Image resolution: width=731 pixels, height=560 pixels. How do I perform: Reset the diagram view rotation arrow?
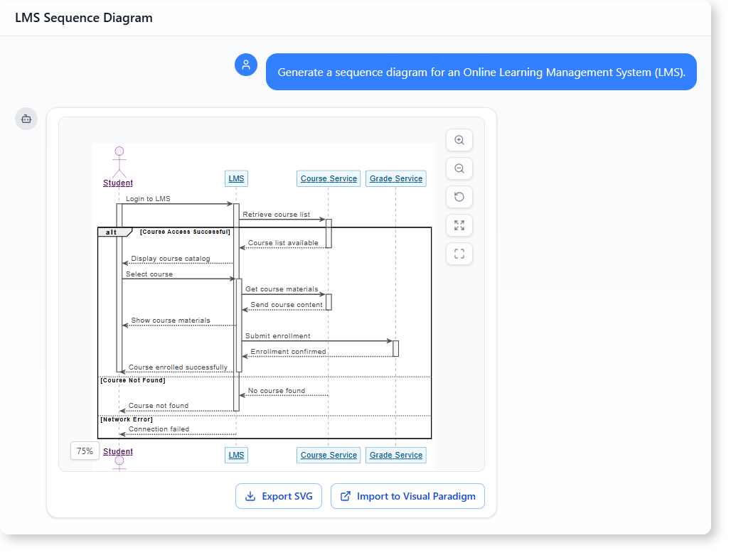(x=459, y=197)
